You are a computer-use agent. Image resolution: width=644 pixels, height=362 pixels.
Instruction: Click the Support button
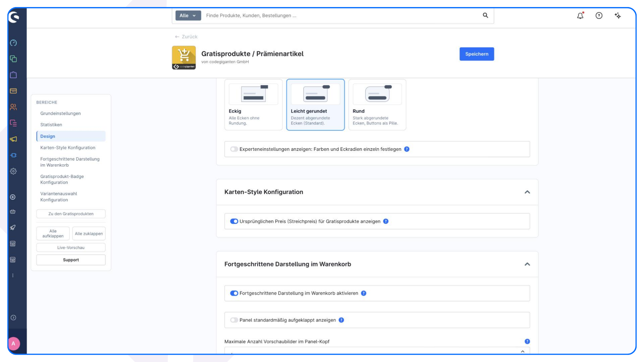pyautogui.click(x=71, y=260)
